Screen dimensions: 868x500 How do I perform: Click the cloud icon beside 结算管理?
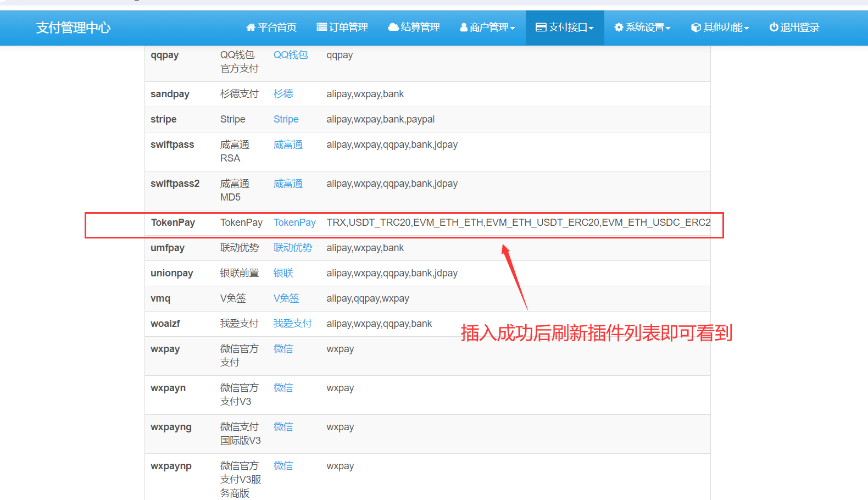click(393, 27)
